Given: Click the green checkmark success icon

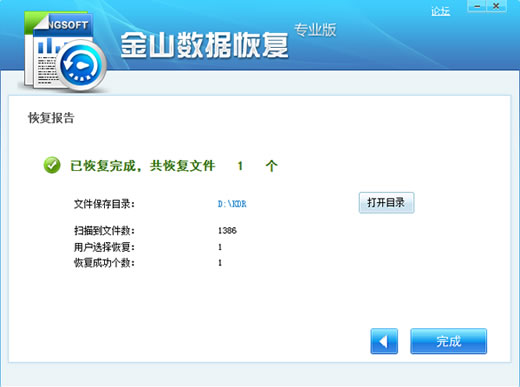Looking at the screenshot, I should (52, 165).
